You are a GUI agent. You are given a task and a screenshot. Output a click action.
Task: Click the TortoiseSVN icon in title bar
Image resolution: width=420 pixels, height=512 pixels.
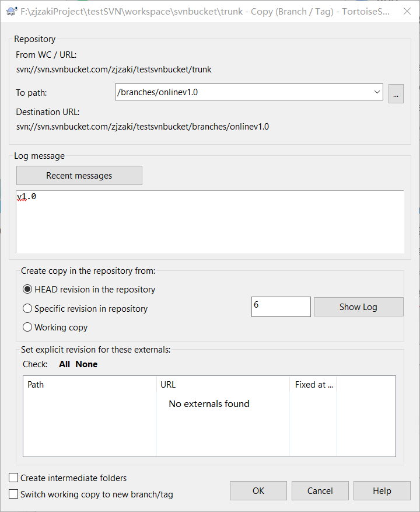pyautogui.click(x=8, y=11)
